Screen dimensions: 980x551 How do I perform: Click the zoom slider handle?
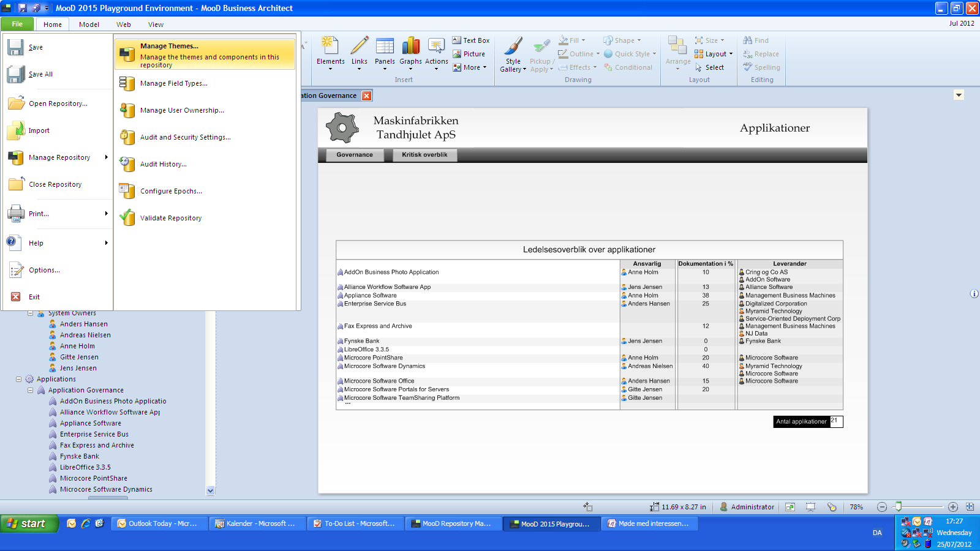[x=898, y=506]
